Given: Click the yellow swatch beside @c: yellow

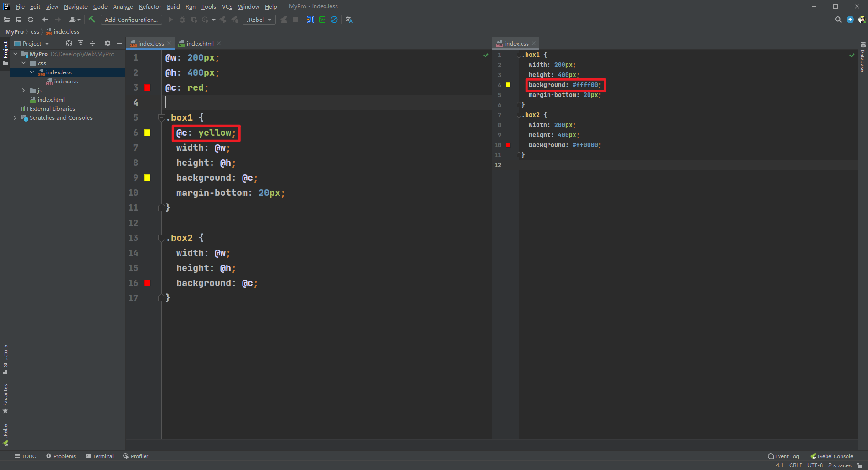Looking at the screenshot, I should point(147,133).
